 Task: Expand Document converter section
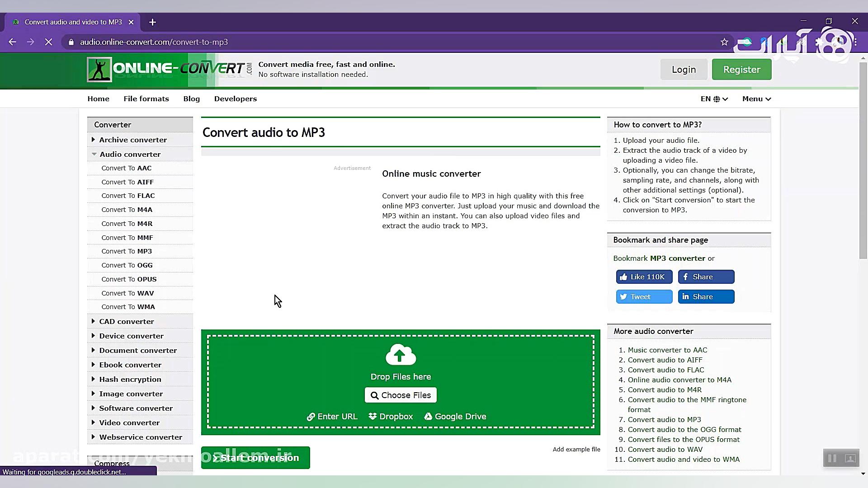[x=140, y=351]
